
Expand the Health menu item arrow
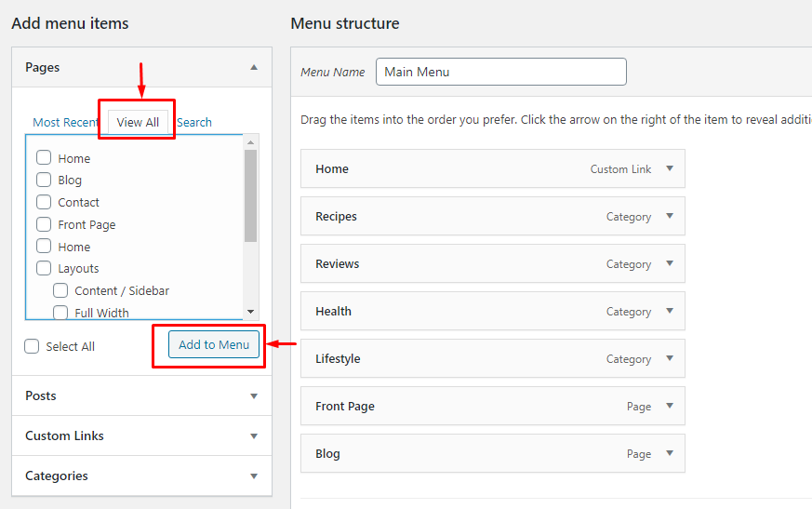[x=669, y=311]
